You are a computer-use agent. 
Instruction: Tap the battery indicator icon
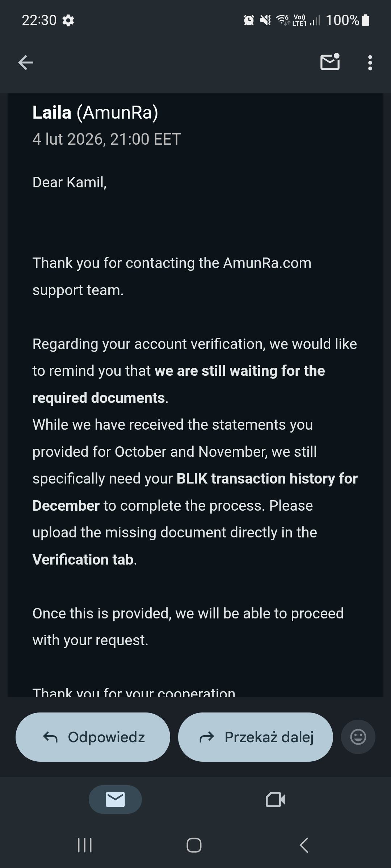pyautogui.click(x=366, y=20)
